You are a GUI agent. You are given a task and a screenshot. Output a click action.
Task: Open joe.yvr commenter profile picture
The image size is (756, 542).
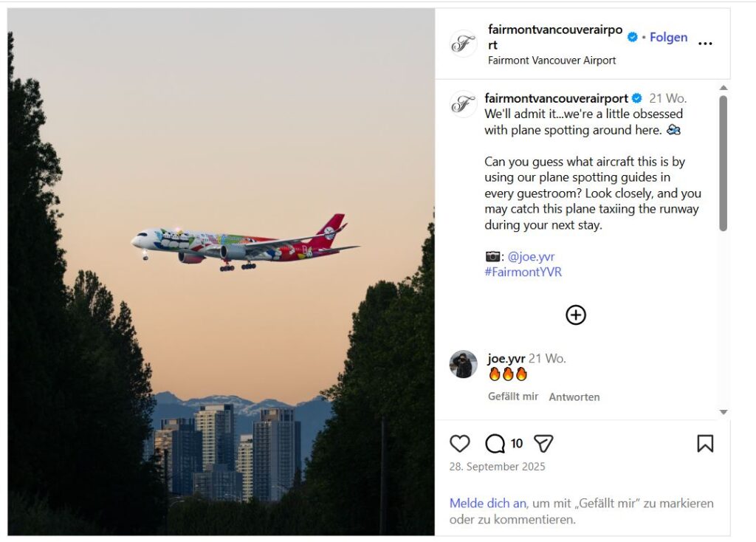[464, 364]
